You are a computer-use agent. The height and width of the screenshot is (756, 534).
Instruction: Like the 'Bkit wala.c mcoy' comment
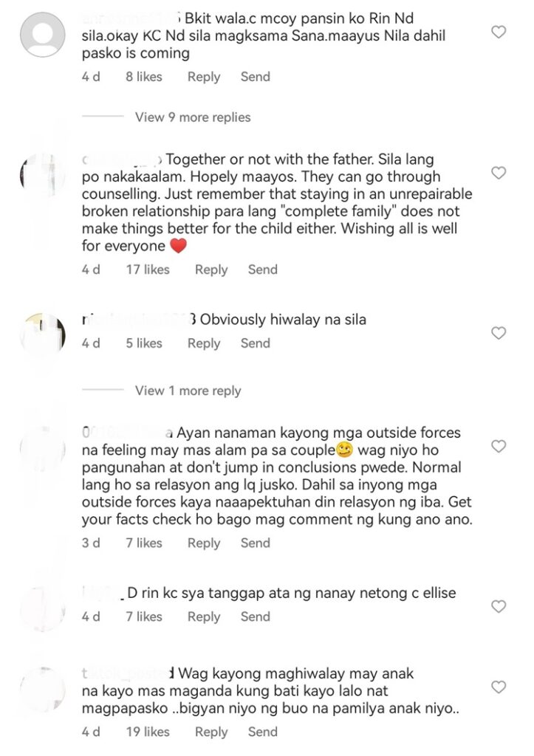[x=499, y=32]
